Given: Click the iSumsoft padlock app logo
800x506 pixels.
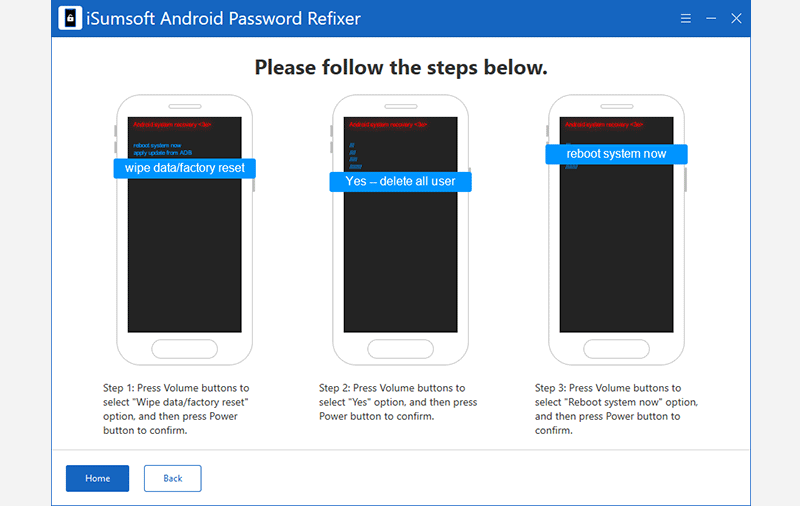Looking at the screenshot, I should [70, 18].
